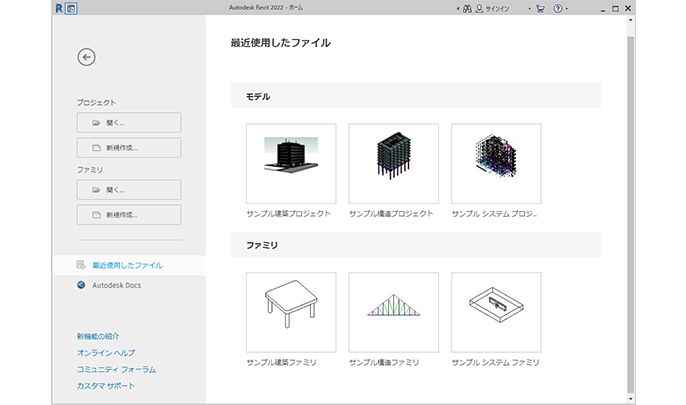Viewport: 686px width, 405px height.
Task: Open the コミュニティ フォーラム link
Action: [116, 369]
